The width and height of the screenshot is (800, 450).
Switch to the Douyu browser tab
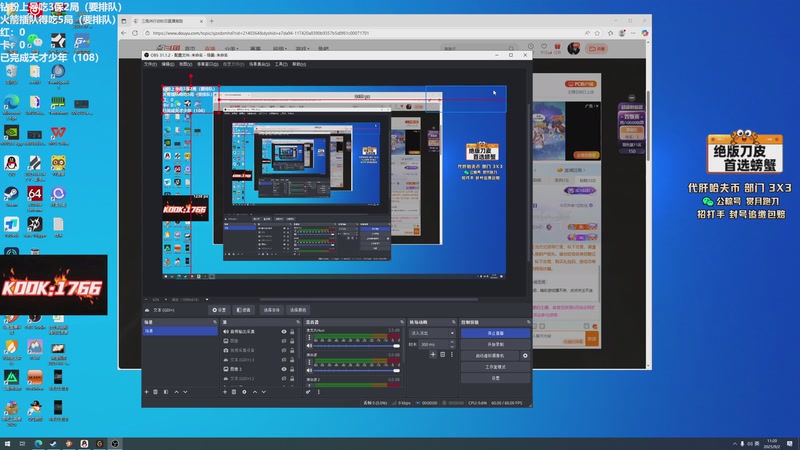tap(167, 21)
